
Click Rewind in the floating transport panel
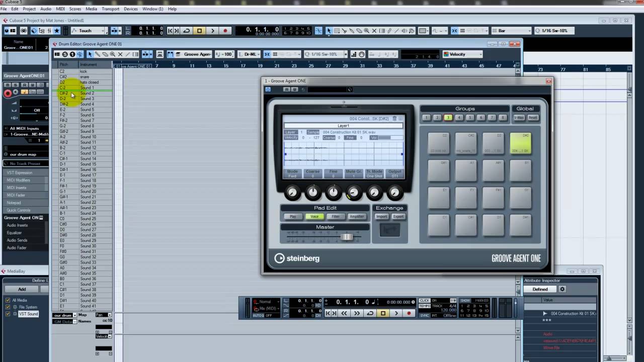tap(344, 313)
